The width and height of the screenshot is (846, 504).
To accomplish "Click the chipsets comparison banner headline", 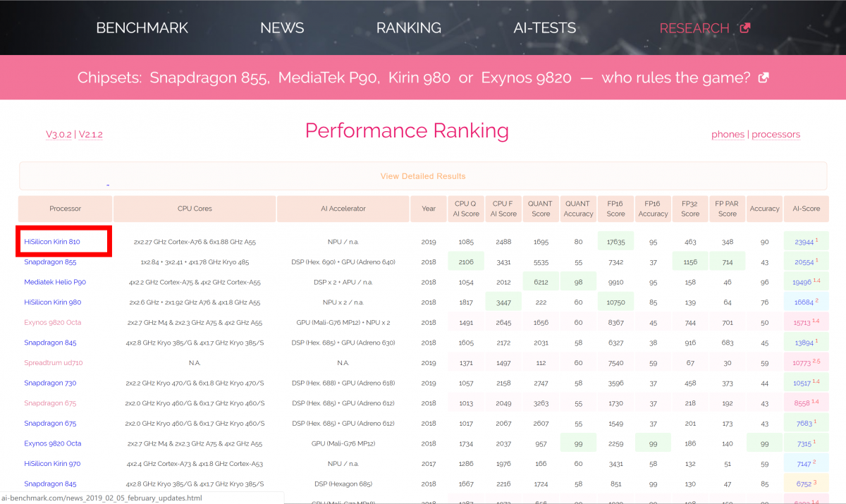I will click(414, 78).
